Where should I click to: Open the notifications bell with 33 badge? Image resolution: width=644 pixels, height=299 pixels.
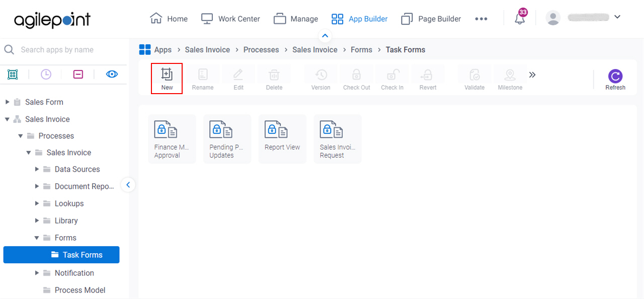[x=520, y=18]
